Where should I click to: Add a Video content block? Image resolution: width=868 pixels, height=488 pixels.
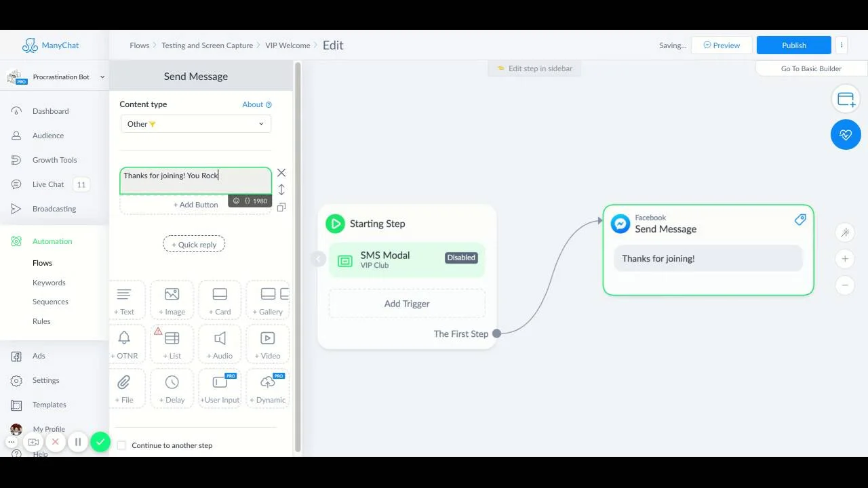[x=268, y=344]
